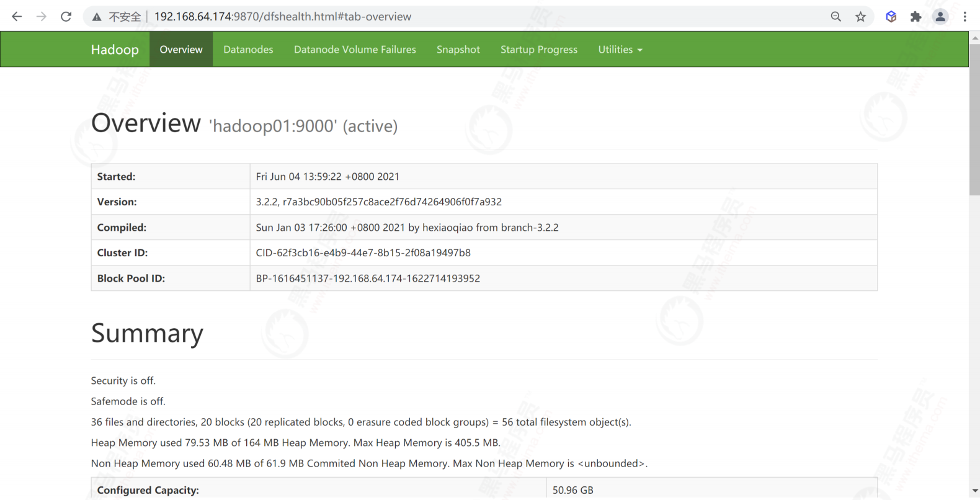This screenshot has height=500, width=980.
Task: Open the not-secure site warning icon
Action: [97, 17]
